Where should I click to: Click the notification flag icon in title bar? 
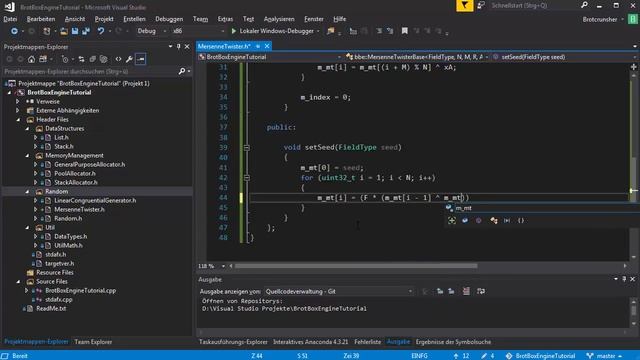464,6
